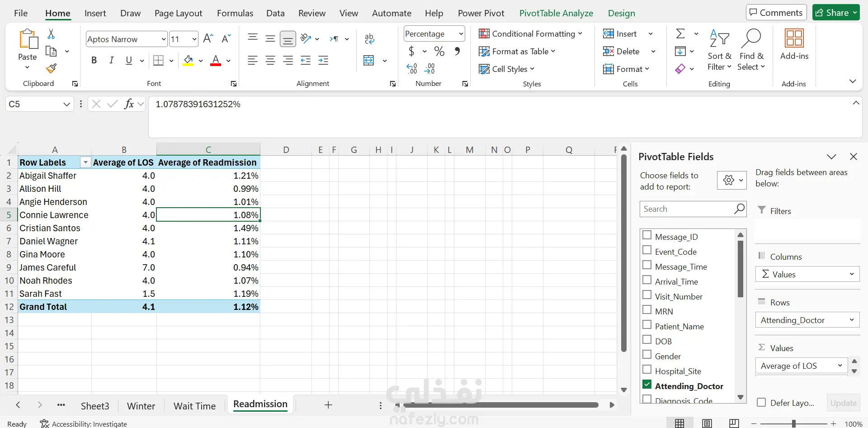Screen dimensions: 868x428
Task: Click the Share button
Action: click(x=836, y=13)
